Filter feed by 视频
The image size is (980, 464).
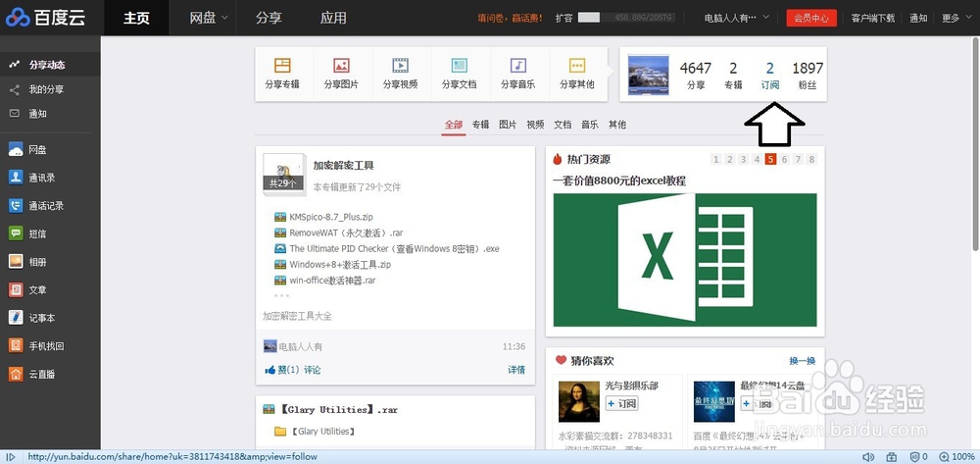point(536,125)
